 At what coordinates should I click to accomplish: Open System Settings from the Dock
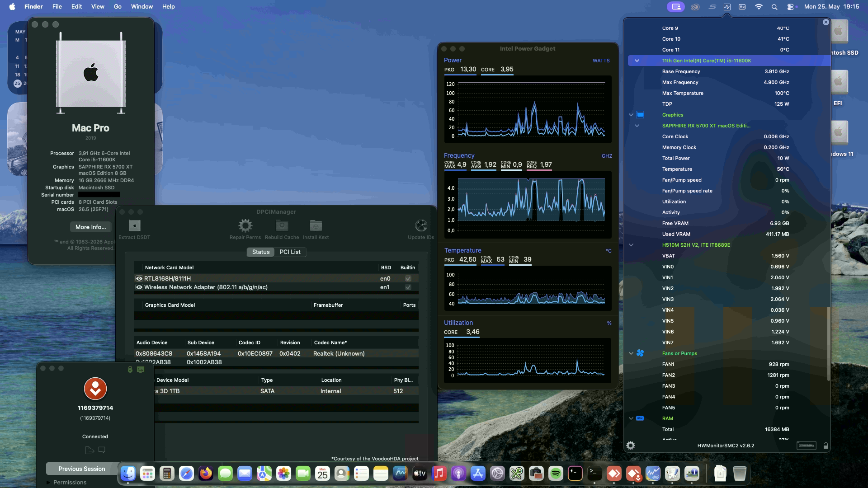coord(497,474)
